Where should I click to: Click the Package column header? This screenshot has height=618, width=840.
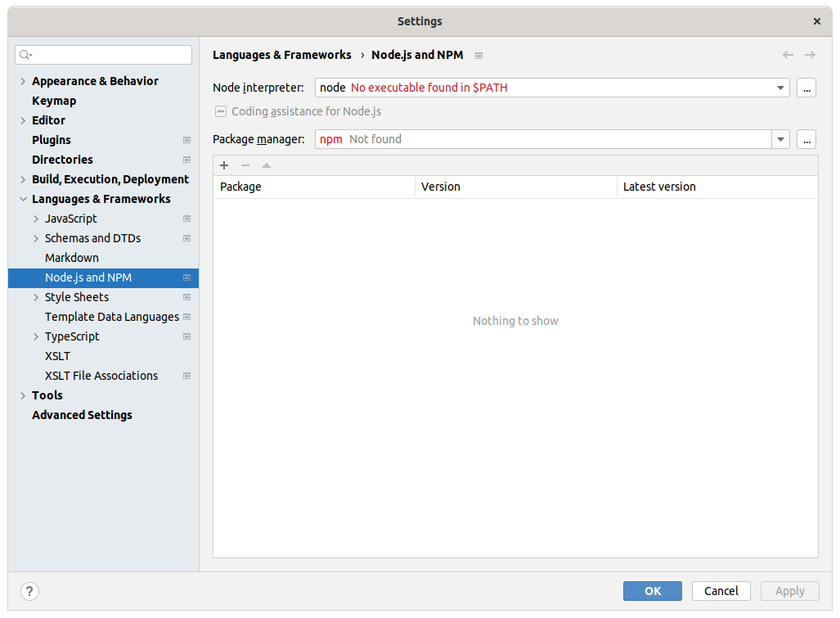(314, 187)
